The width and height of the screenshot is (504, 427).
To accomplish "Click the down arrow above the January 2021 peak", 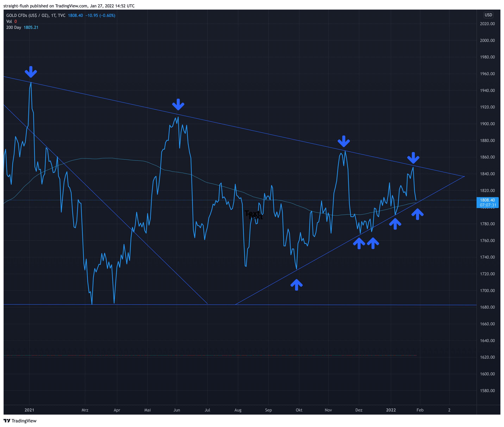I will tap(31, 72).
